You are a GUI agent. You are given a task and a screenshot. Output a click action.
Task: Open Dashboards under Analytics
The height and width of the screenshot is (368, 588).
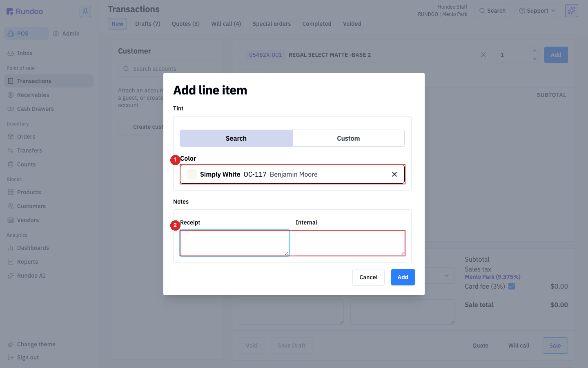tap(49, 248)
